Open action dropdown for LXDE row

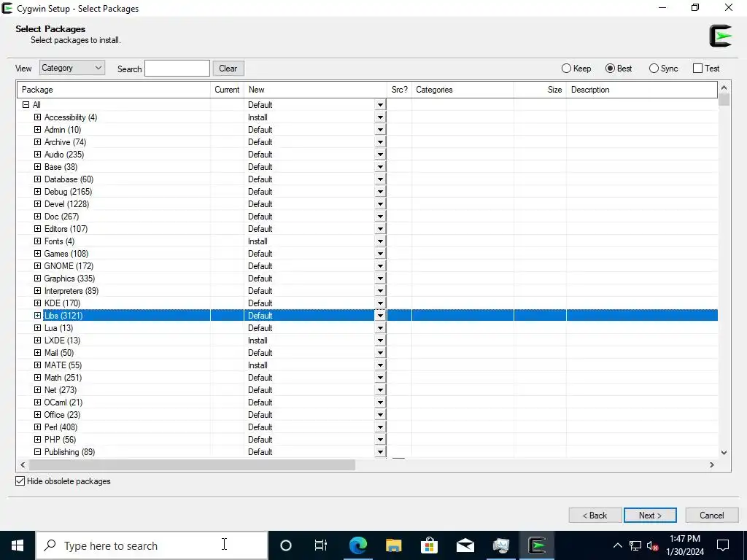(380, 340)
